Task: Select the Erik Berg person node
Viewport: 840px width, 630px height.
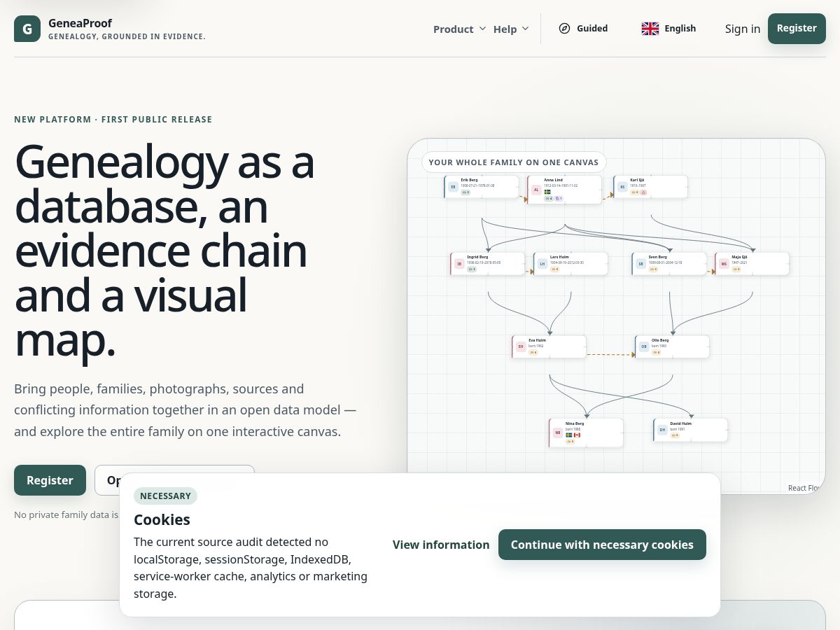Action: (x=482, y=187)
